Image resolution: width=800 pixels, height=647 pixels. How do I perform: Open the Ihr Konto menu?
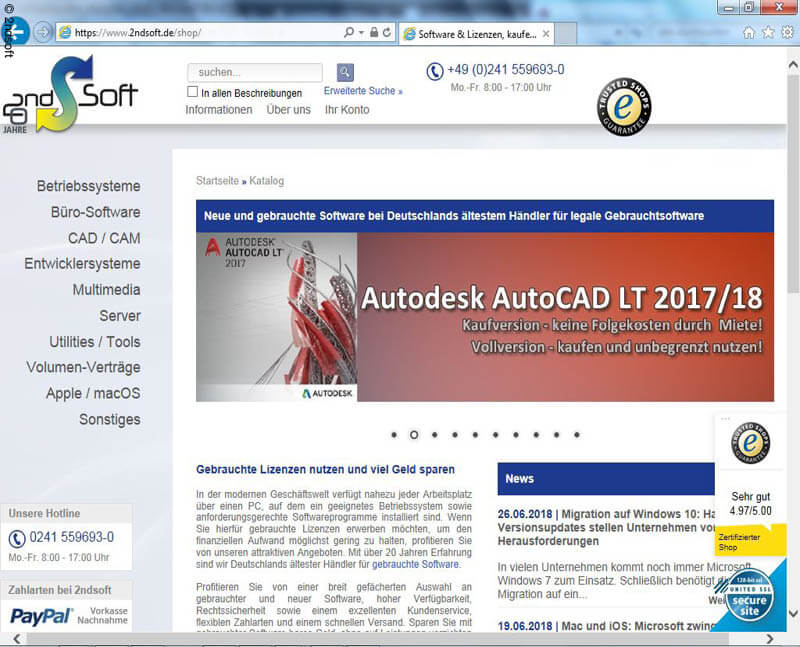click(347, 110)
